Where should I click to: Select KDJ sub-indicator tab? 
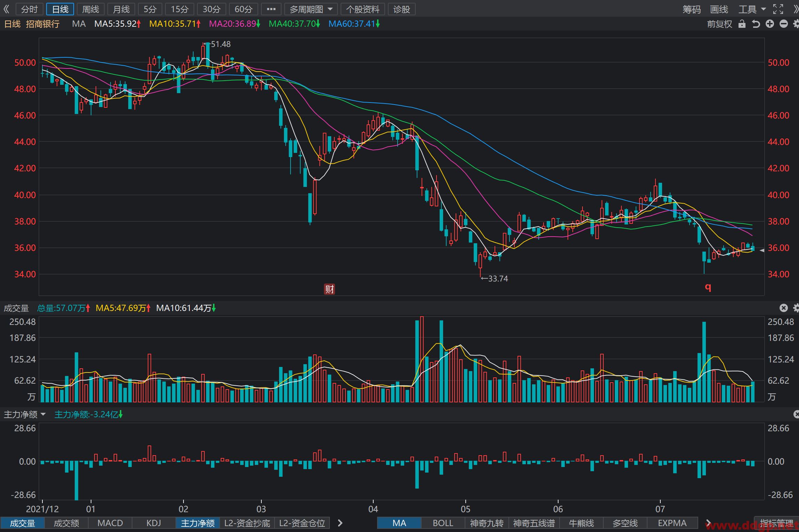(x=154, y=523)
